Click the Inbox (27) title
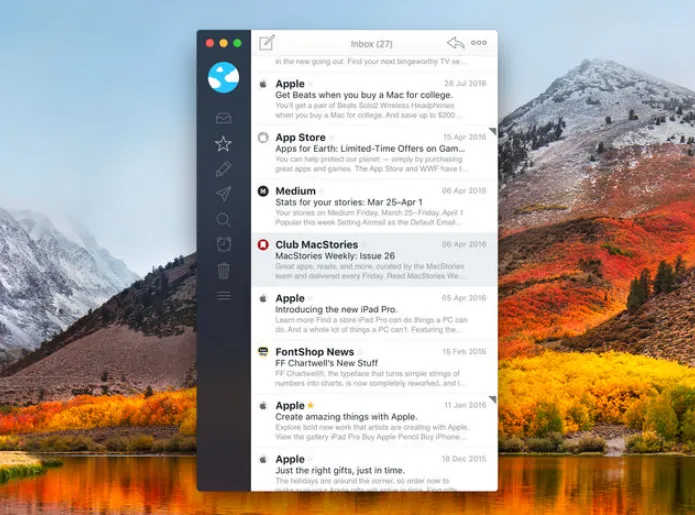The height and width of the screenshot is (515, 695). [x=371, y=44]
